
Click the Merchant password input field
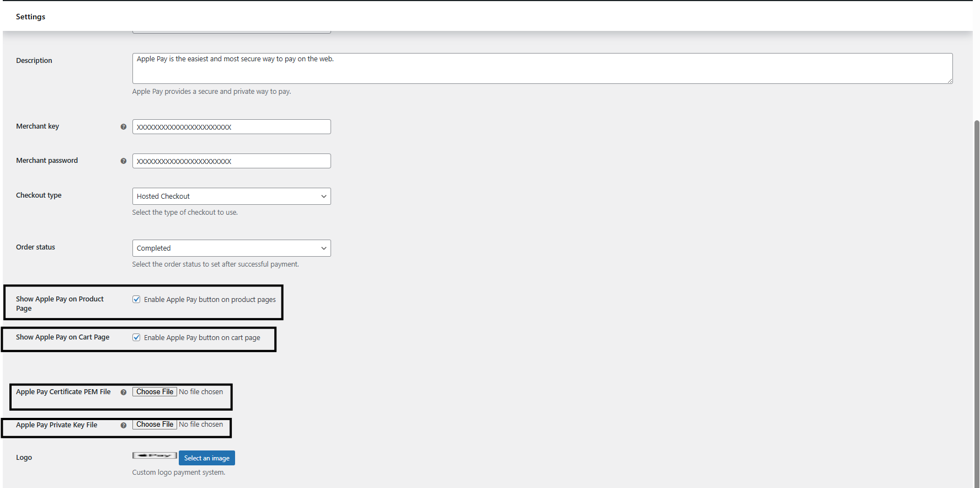click(x=231, y=161)
